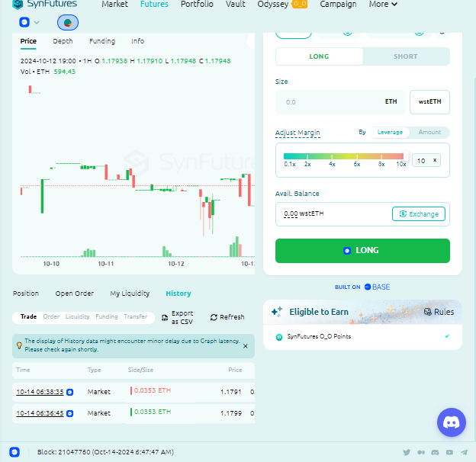Click the leverage slider handle at 10x
Screen dimensions: 476x462
(x=405, y=156)
